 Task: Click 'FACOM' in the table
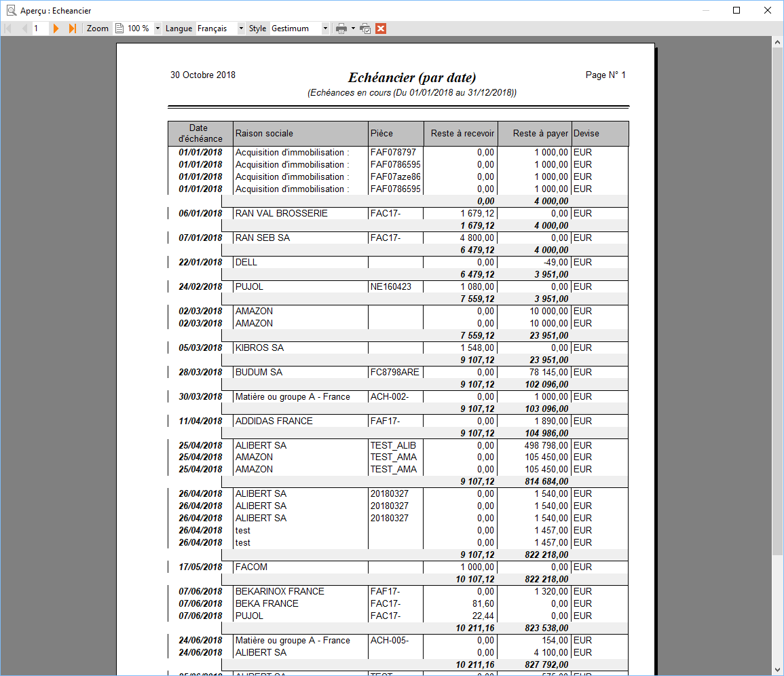(x=251, y=567)
